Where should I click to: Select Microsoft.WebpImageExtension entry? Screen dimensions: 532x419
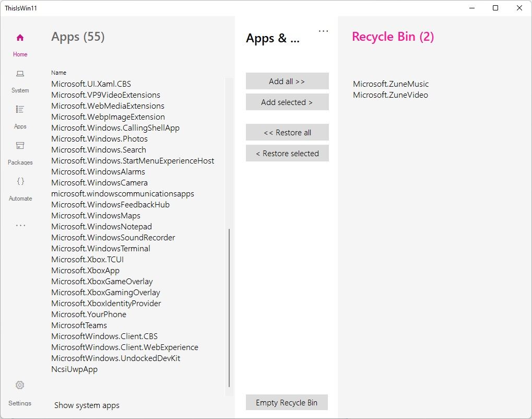(108, 117)
